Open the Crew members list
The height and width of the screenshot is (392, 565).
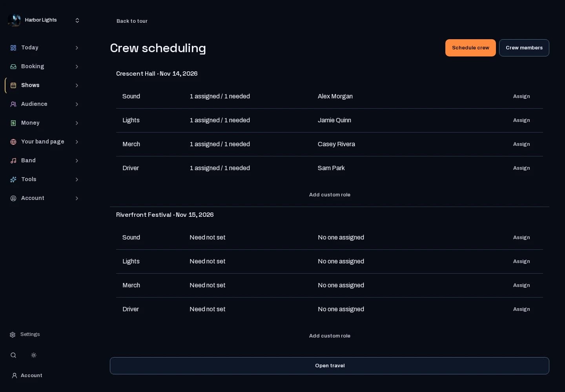(x=524, y=48)
